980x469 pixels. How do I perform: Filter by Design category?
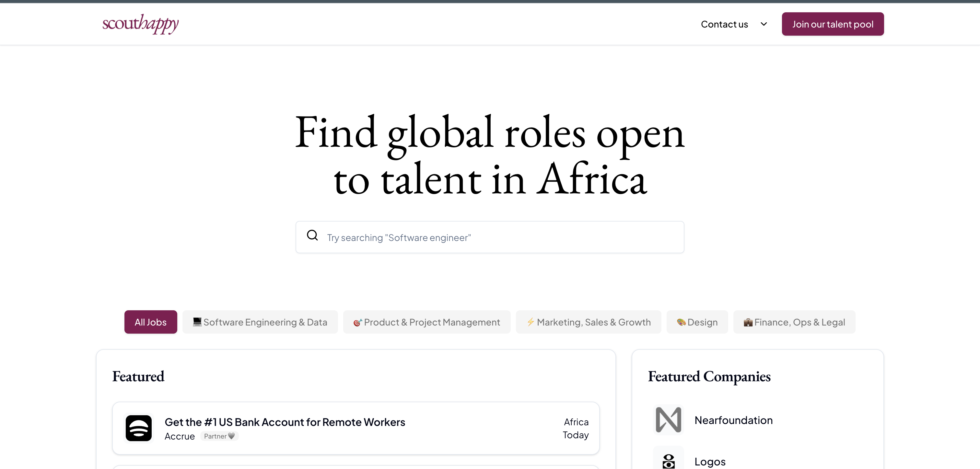point(697,322)
